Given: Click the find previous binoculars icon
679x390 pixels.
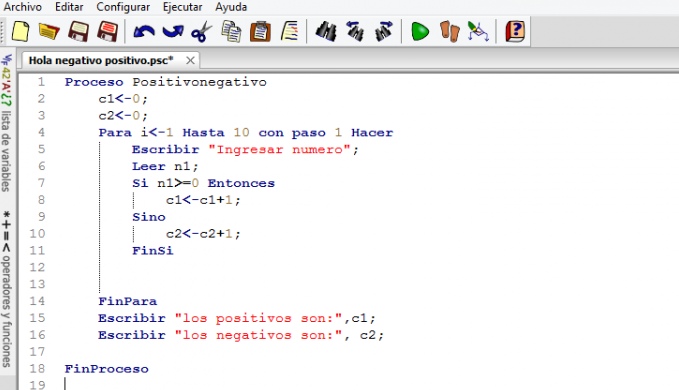Looking at the screenshot, I should pyautogui.click(x=355, y=32).
